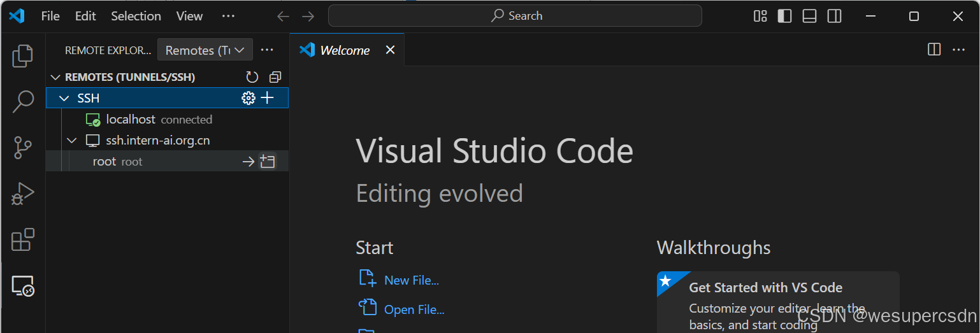Toggle the primary side bar
Image resolution: width=980 pixels, height=333 pixels.
point(785,16)
